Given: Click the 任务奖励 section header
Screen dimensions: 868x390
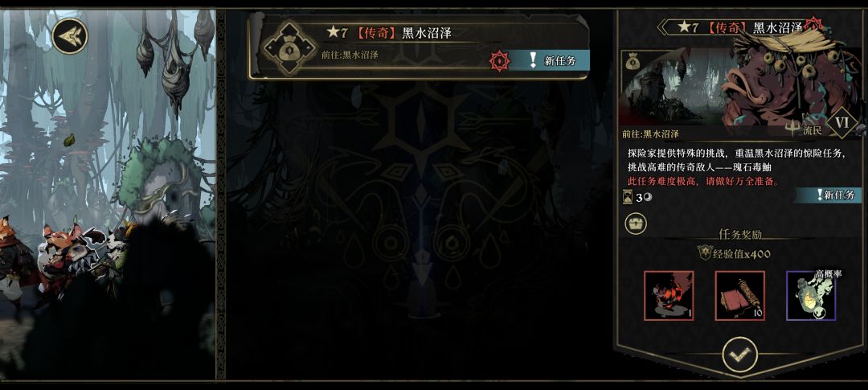Looking at the screenshot, I should (x=739, y=234).
